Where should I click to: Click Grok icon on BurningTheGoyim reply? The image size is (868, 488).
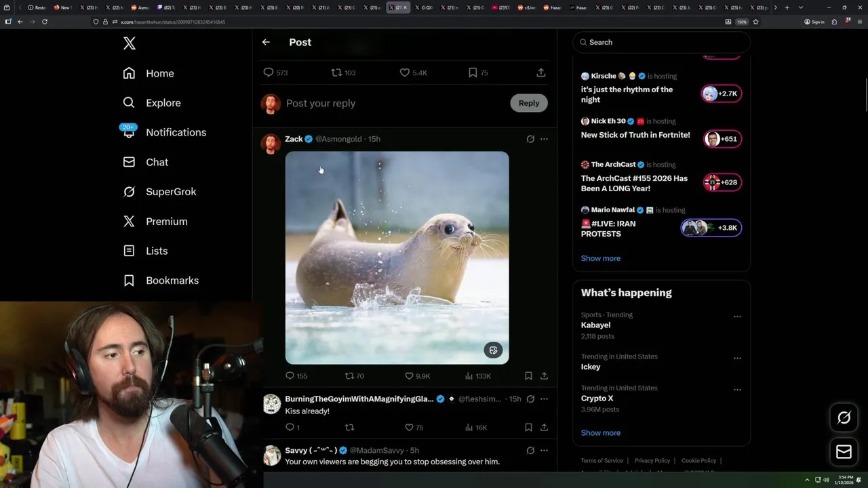[x=530, y=399]
